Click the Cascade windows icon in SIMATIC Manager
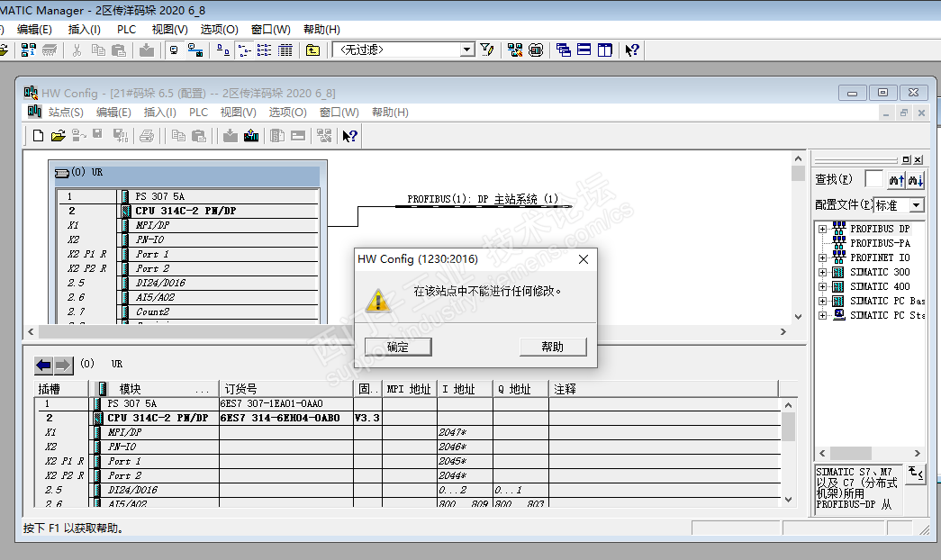 click(x=564, y=50)
